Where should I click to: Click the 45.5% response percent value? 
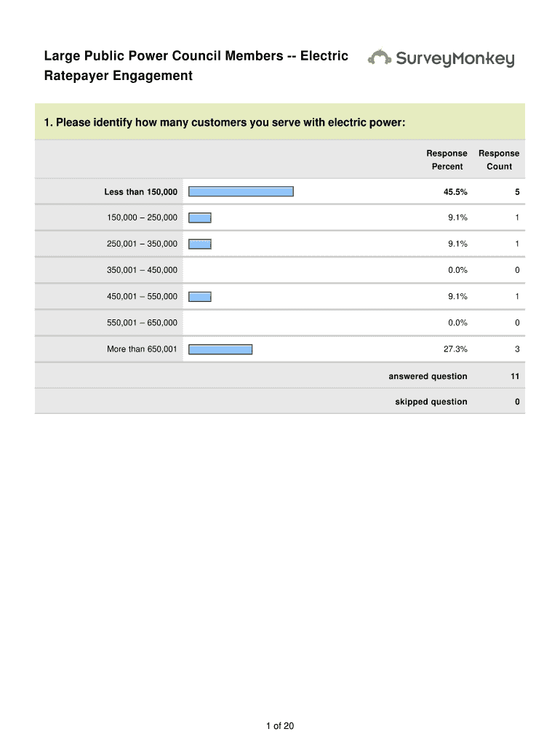pyautogui.click(x=457, y=192)
